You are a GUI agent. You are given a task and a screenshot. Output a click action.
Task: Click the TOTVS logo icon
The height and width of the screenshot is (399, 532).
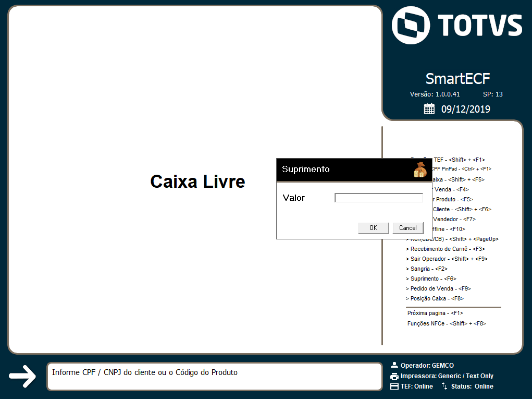click(411, 25)
